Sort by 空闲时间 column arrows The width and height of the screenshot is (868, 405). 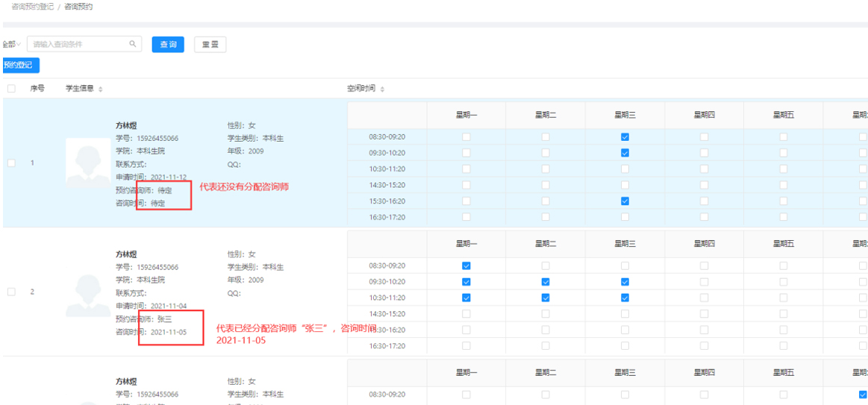(x=382, y=89)
